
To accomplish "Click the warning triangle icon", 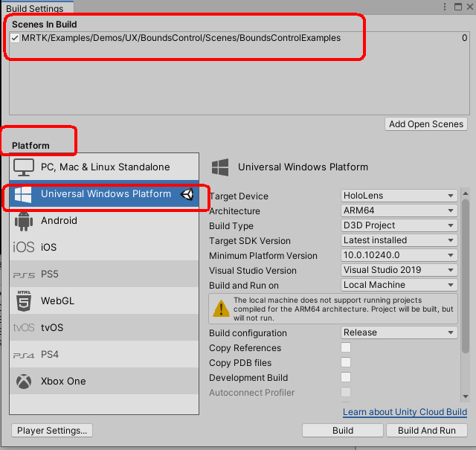I will click(x=221, y=309).
